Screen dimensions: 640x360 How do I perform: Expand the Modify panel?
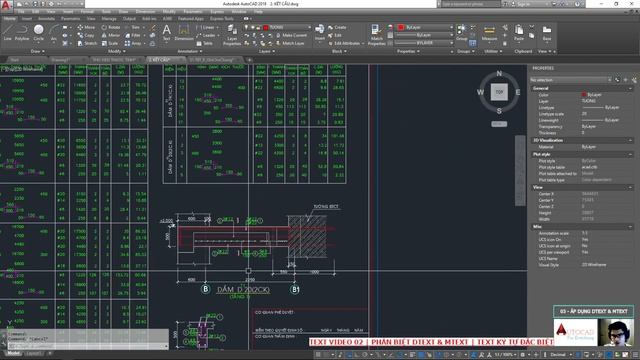coord(116,51)
